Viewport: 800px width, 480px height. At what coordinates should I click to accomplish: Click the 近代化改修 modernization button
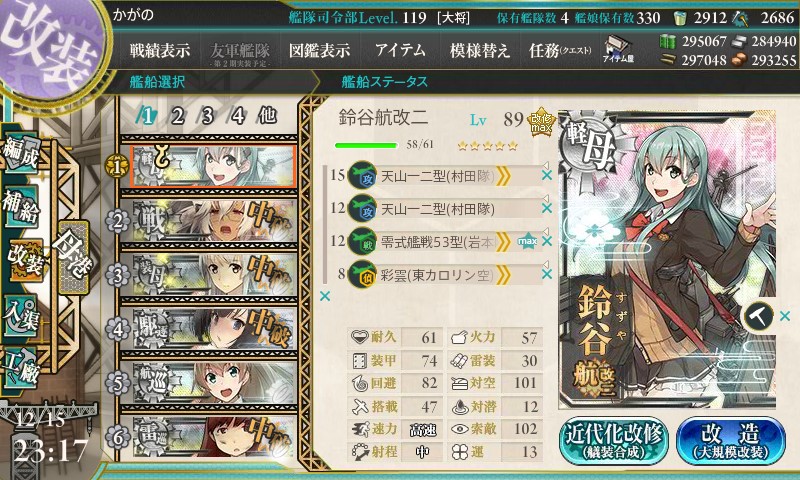coord(614,440)
